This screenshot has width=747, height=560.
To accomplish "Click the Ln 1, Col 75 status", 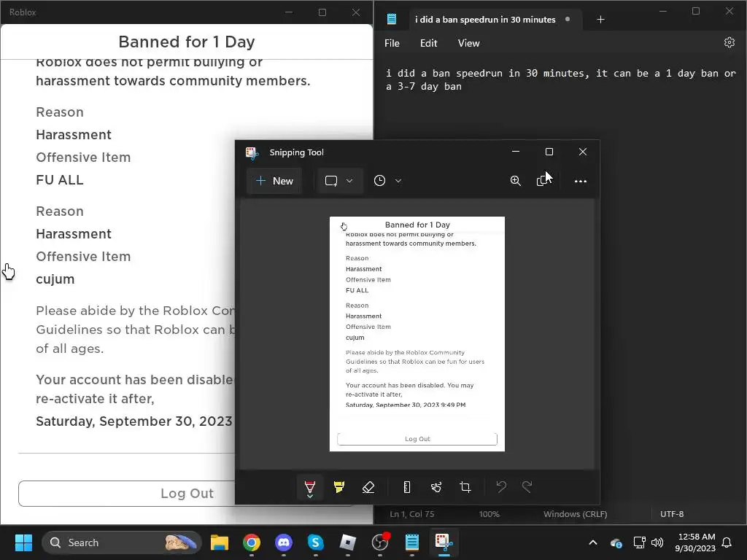I will pos(411,514).
